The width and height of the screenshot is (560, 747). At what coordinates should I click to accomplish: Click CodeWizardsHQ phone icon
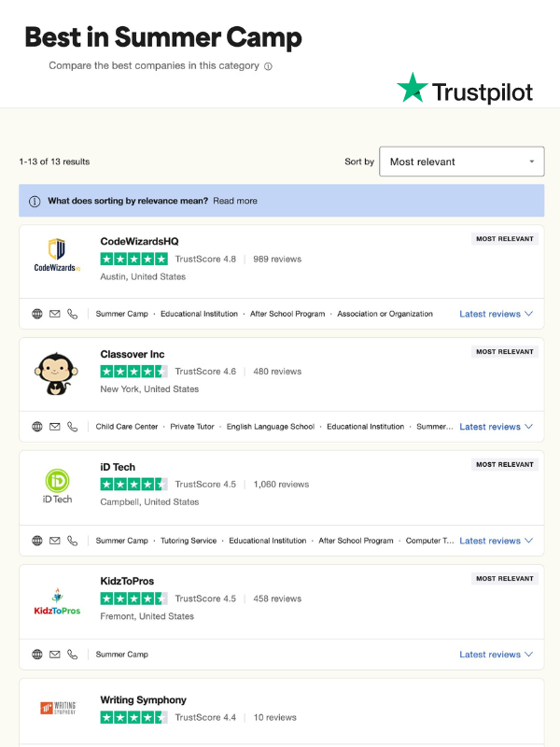[x=73, y=314]
